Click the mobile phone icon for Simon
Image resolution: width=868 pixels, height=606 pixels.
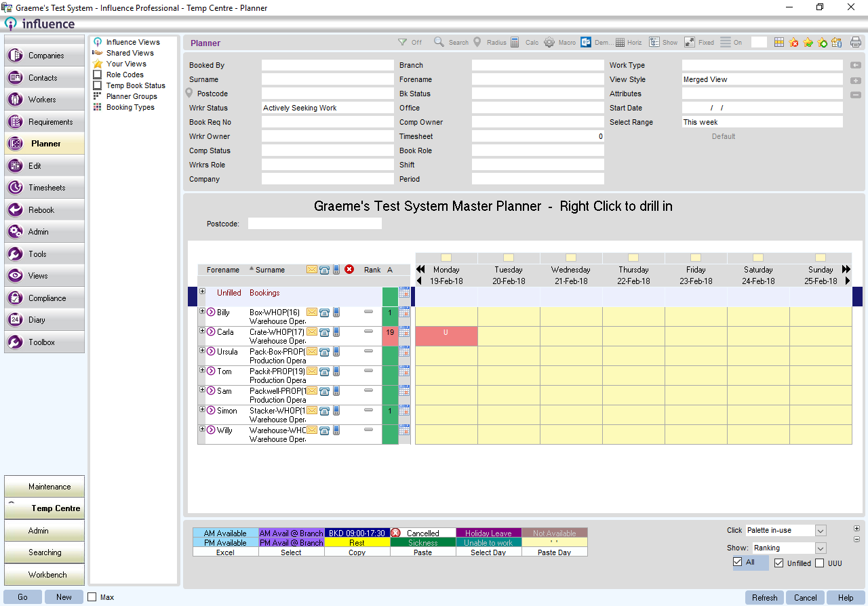point(336,411)
